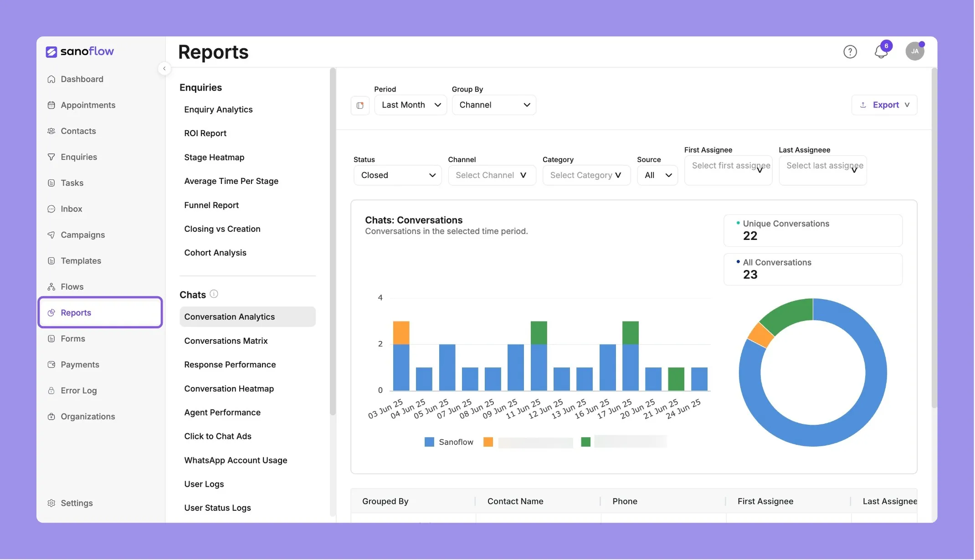This screenshot has height=560, width=975.
Task: Click the Forms icon in sidebar
Action: (x=51, y=339)
